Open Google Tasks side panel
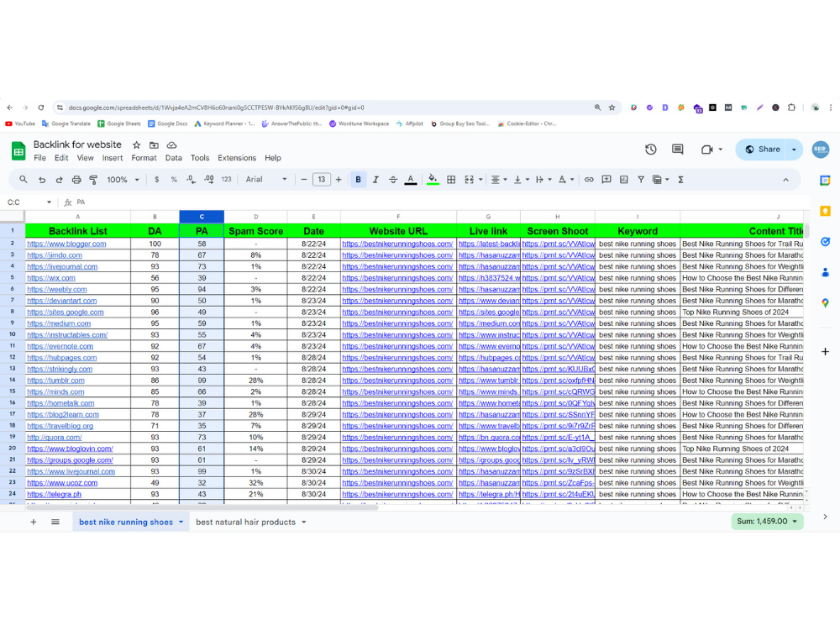This screenshot has width=840, height=630. pyautogui.click(x=825, y=242)
